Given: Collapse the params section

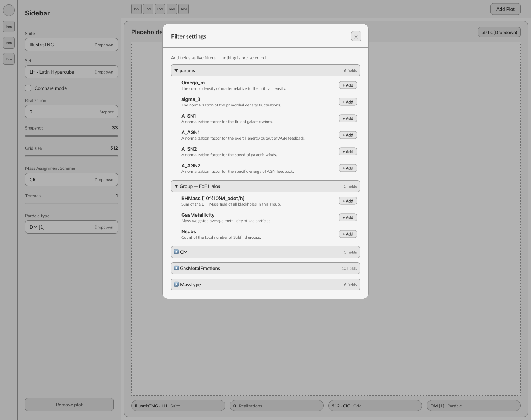Looking at the screenshot, I should 265,70.
